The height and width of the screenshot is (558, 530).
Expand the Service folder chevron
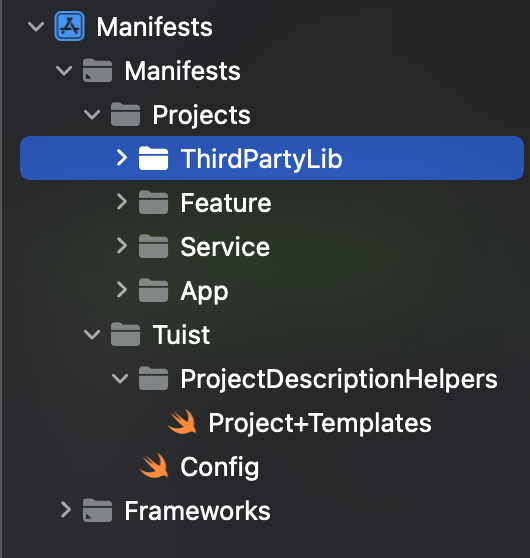122,246
